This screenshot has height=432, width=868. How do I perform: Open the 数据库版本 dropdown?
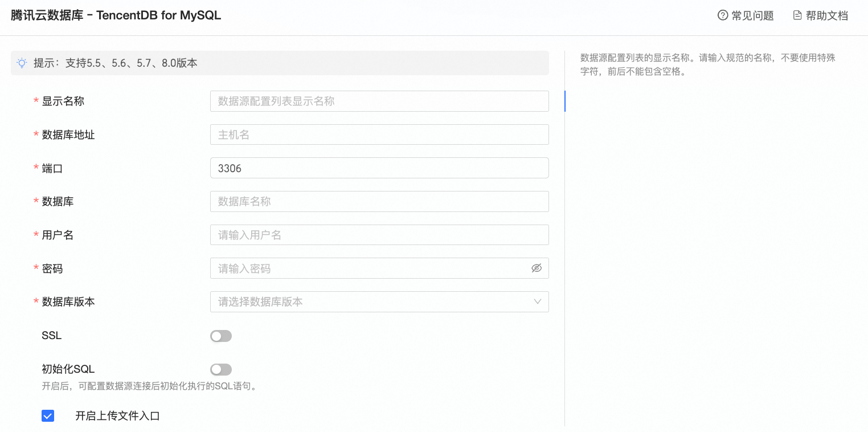(x=379, y=302)
